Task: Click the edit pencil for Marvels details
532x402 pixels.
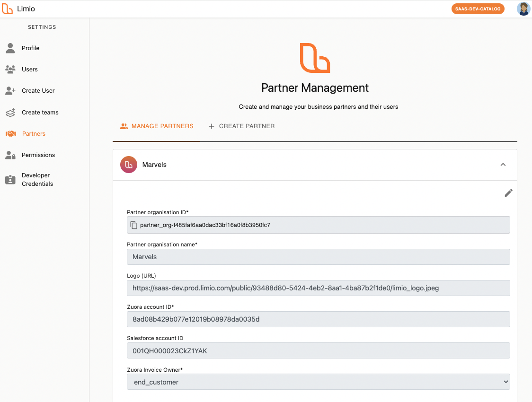Action: 508,193
